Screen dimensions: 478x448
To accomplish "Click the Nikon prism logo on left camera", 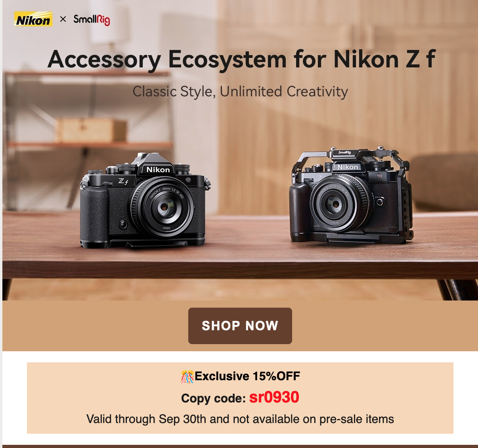I will [158, 170].
